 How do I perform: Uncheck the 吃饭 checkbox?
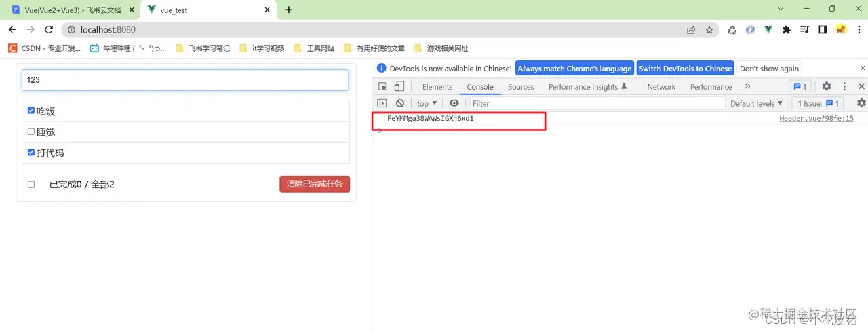(x=31, y=111)
